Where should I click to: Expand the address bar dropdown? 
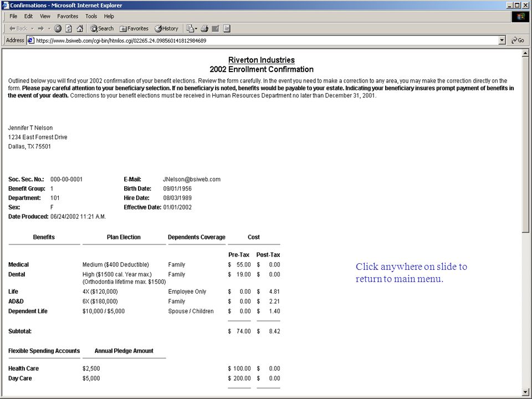502,40
